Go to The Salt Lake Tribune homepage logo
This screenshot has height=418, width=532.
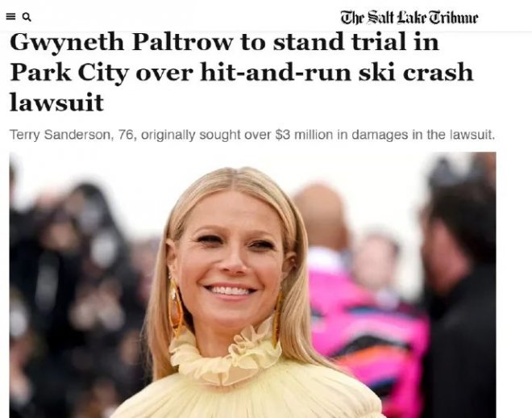click(409, 18)
